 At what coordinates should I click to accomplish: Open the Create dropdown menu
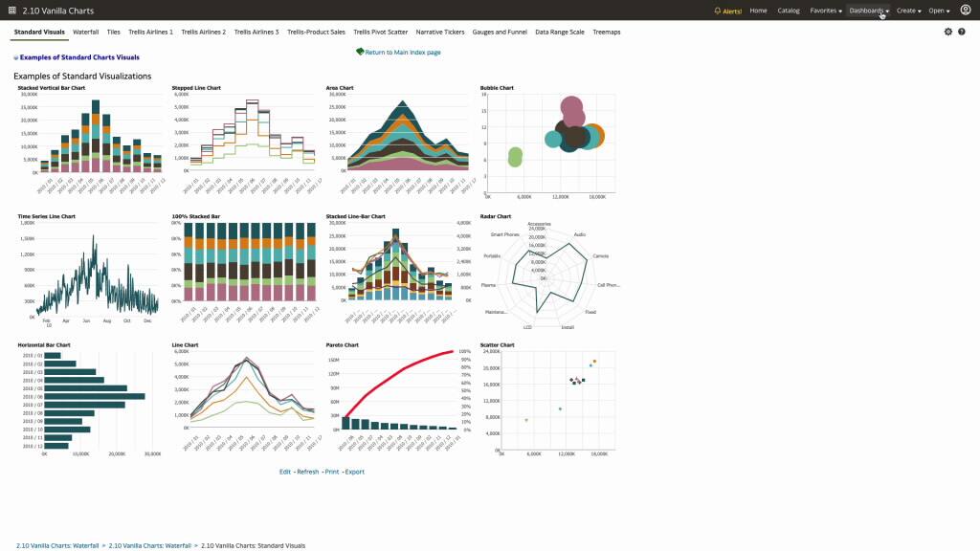click(906, 10)
